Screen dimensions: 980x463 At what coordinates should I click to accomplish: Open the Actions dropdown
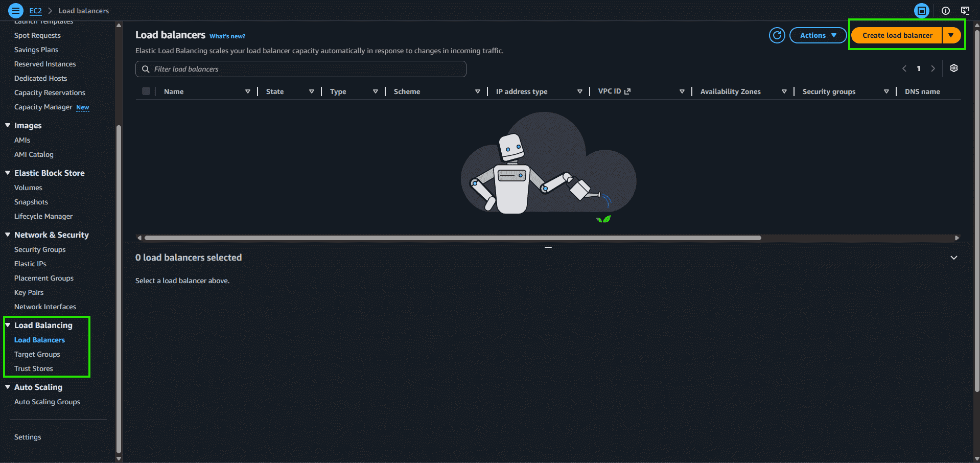[818, 35]
